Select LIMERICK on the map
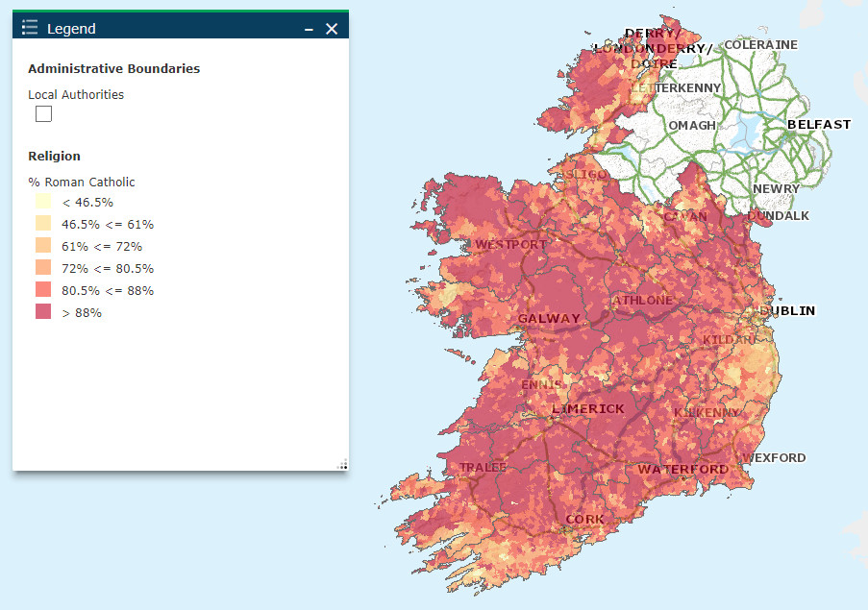This screenshot has width=868, height=610. coord(589,408)
